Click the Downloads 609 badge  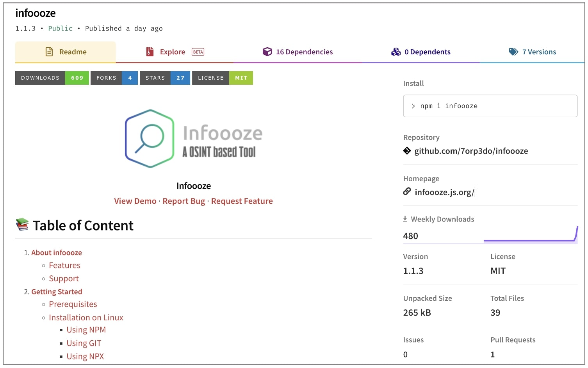point(52,78)
